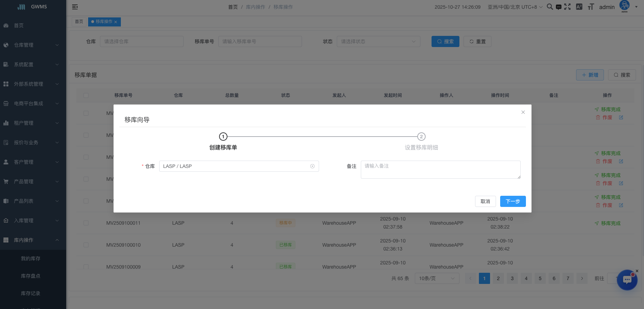The width and height of the screenshot is (644, 309).
Task: Open 我的库存 submenu item
Action: pos(33,258)
